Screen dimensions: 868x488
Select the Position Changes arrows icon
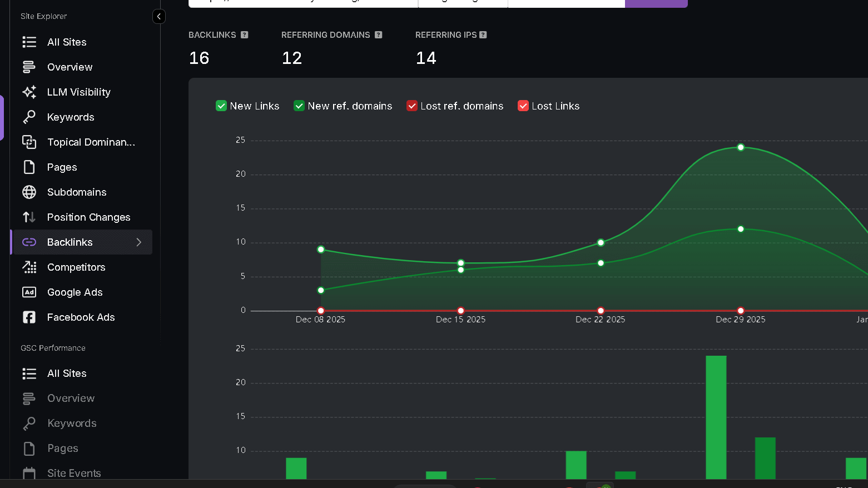[29, 217]
